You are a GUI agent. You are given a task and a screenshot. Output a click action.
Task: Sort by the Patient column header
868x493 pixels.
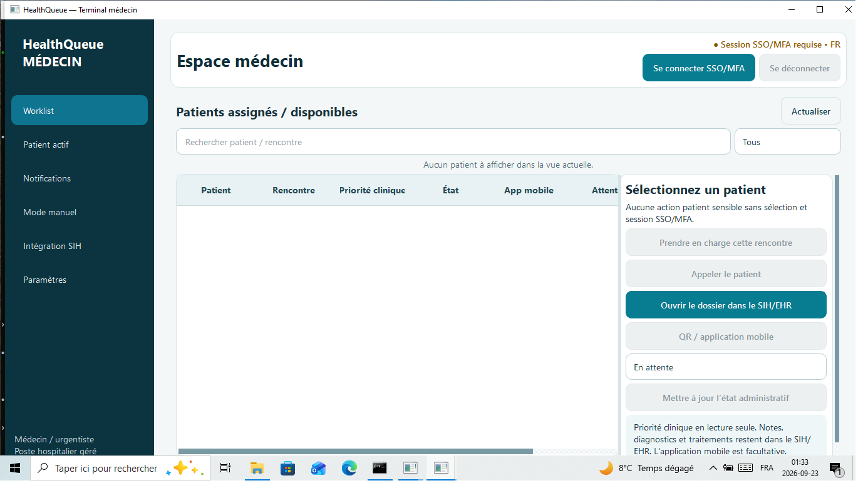[x=216, y=190]
